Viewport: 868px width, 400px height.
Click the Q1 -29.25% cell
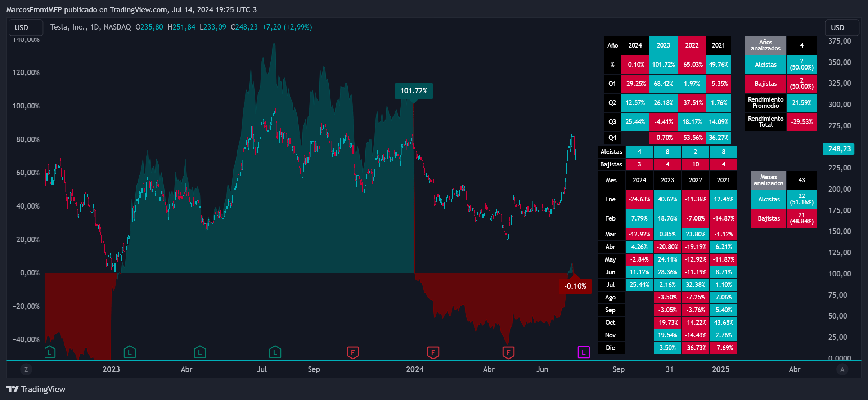click(x=635, y=84)
